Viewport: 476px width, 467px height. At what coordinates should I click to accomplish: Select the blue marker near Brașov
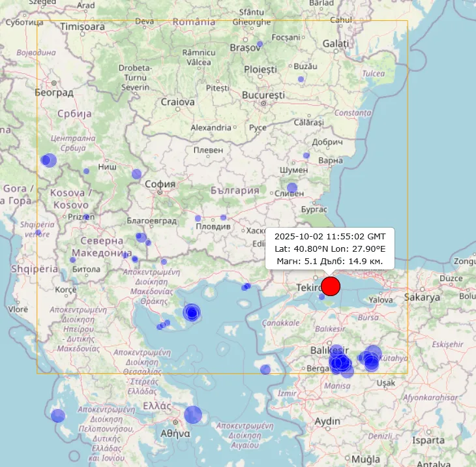pyautogui.click(x=260, y=44)
